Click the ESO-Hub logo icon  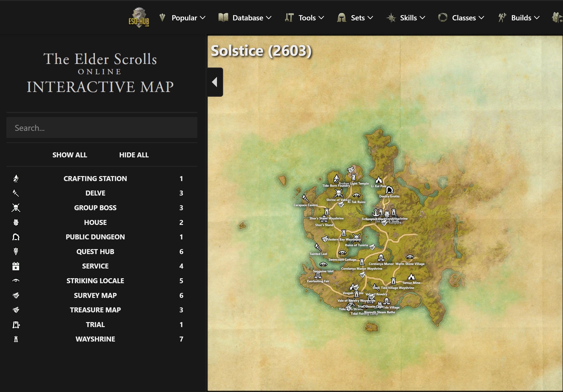[x=139, y=17]
